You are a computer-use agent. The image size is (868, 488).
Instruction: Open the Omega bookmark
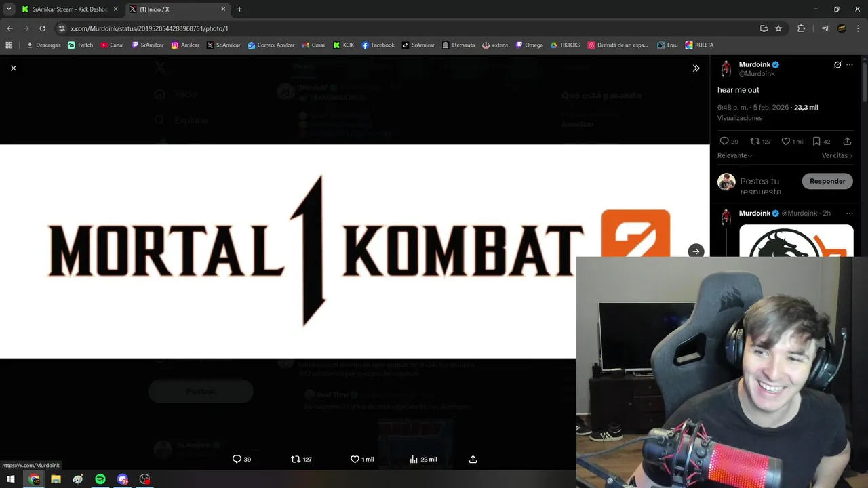pyautogui.click(x=530, y=45)
